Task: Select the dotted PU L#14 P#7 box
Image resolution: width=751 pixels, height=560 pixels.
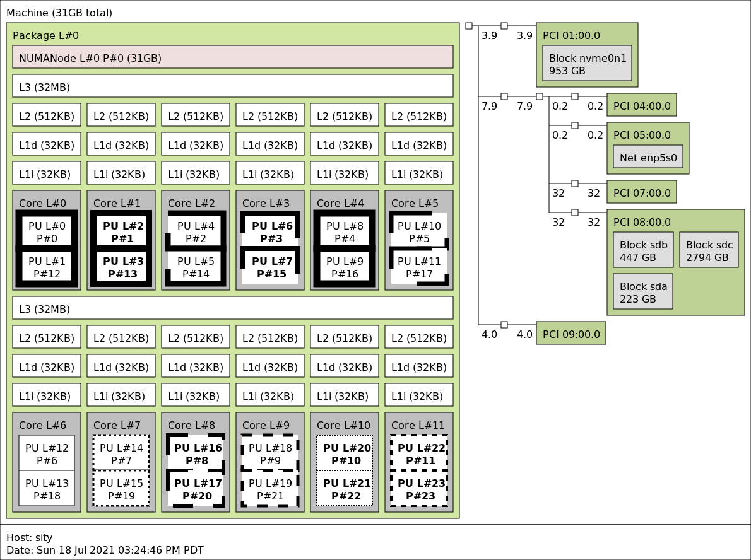Action: [x=121, y=453]
